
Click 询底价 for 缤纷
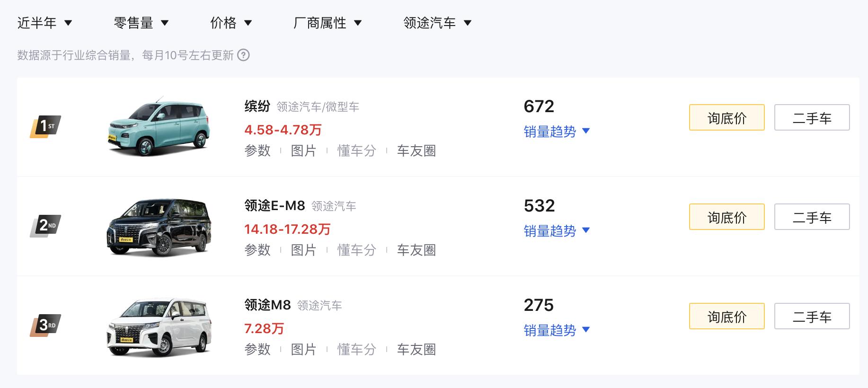(726, 117)
